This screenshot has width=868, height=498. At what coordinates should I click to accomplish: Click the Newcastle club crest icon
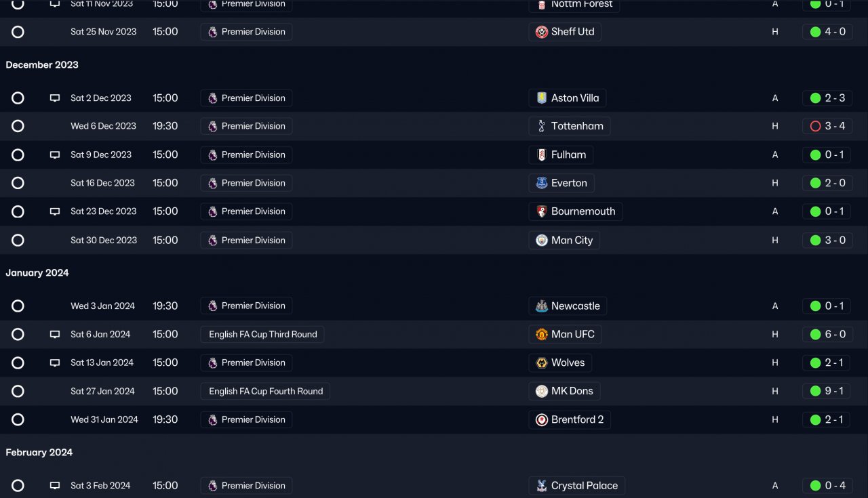click(541, 306)
